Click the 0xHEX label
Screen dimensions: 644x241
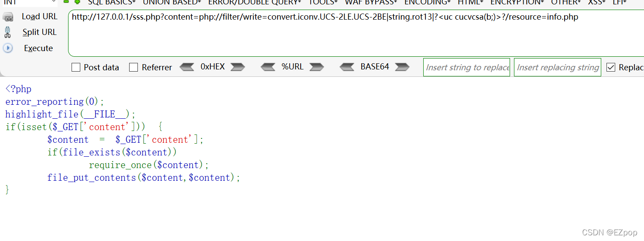click(212, 67)
